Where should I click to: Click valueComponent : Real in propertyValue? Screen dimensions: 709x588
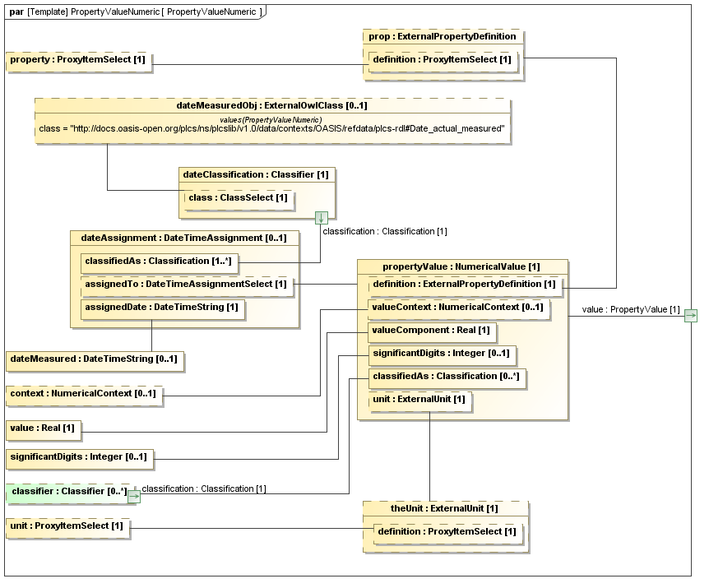click(x=431, y=331)
